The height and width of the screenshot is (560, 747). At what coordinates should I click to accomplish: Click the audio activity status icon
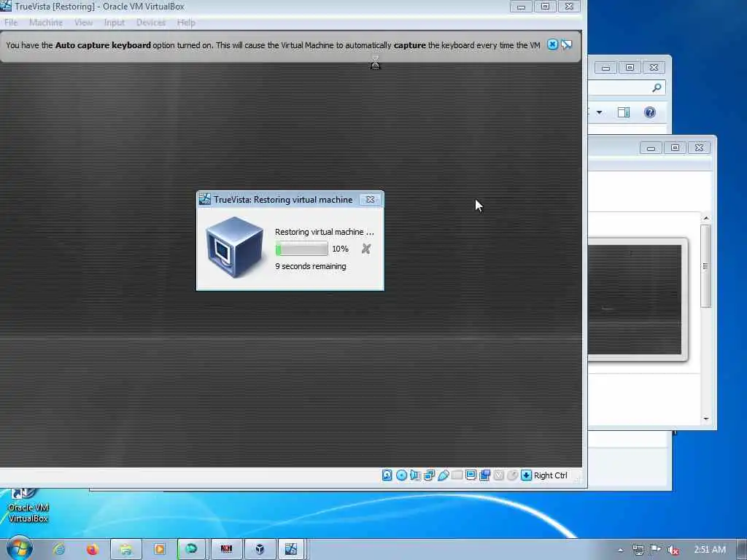415,475
